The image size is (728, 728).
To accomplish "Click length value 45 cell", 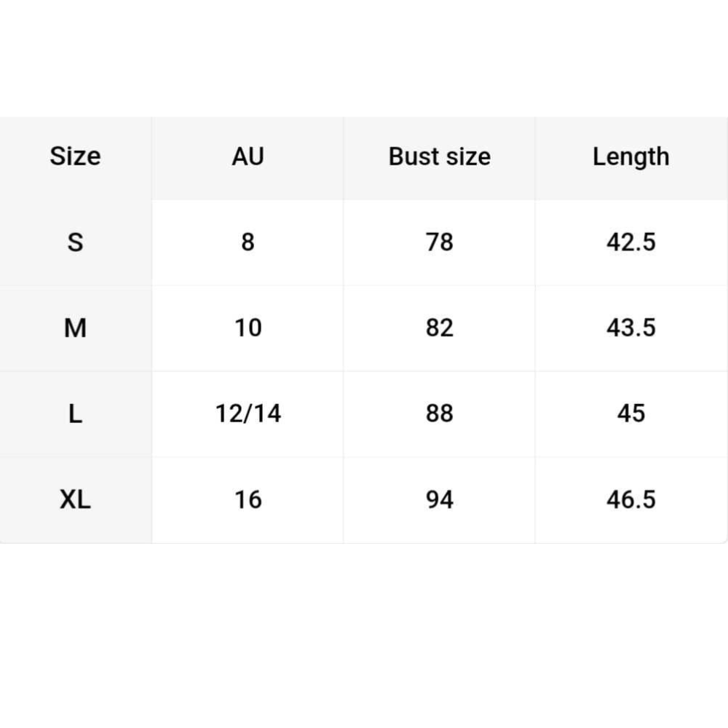I will [630, 414].
